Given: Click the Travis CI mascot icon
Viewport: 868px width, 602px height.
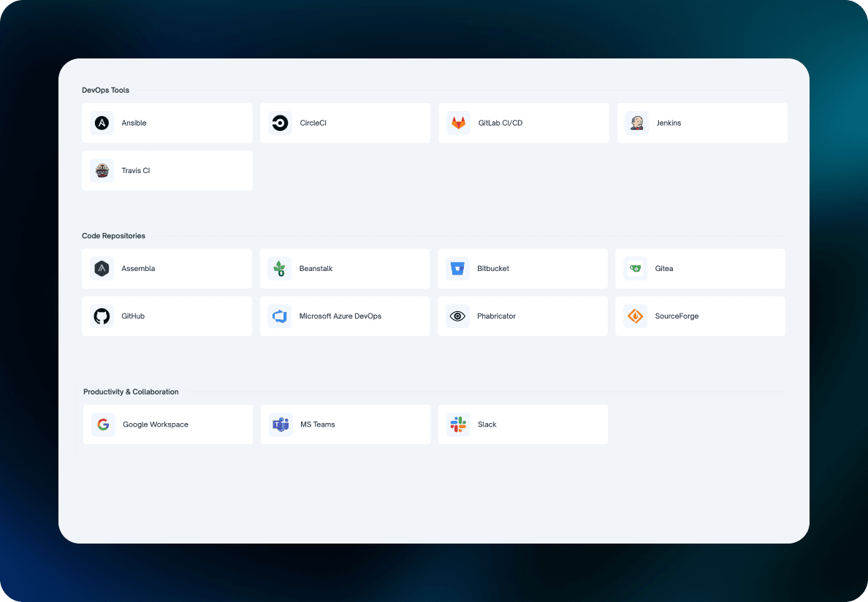Looking at the screenshot, I should click(102, 170).
